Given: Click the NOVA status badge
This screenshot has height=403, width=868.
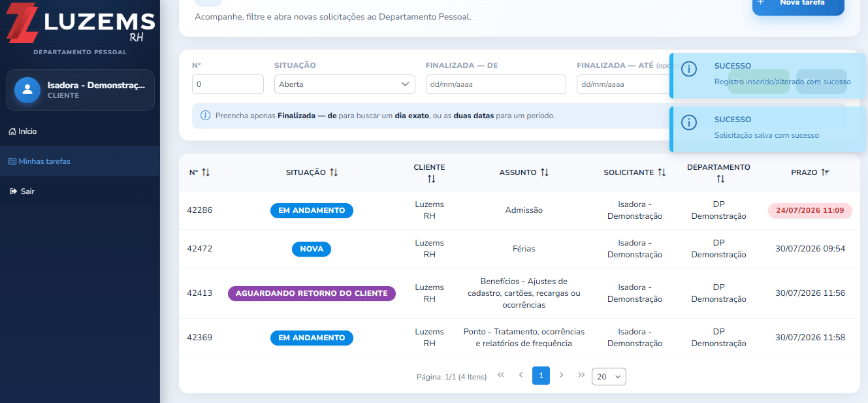Looking at the screenshot, I should click(312, 249).
